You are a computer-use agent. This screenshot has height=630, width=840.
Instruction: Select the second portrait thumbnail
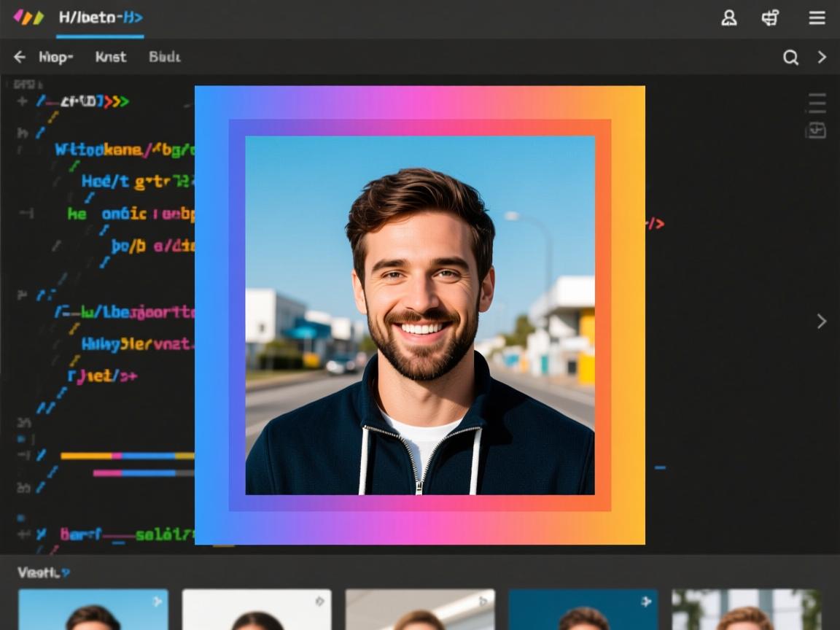(x=257, y=610)
